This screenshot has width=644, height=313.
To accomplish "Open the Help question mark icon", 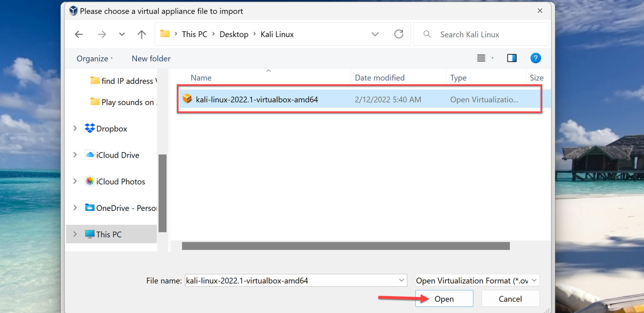I will tap(536, 58).
